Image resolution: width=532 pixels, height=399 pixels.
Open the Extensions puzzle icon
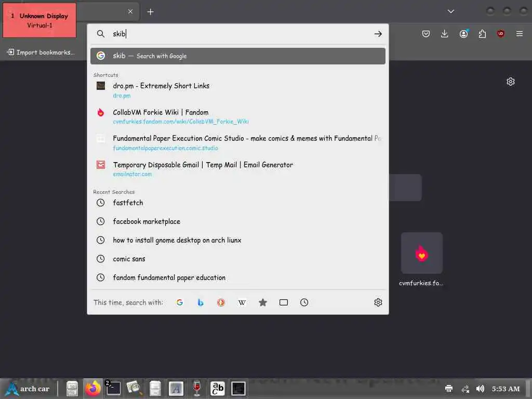(x=482, y=34)
